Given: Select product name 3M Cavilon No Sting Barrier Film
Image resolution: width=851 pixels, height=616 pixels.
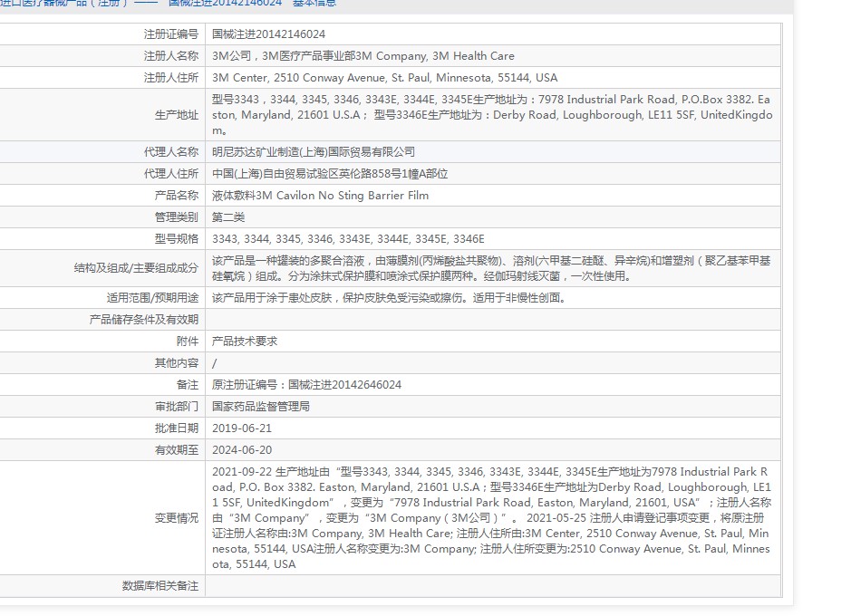Looking at the screenshot, I should tap(320, 195).
